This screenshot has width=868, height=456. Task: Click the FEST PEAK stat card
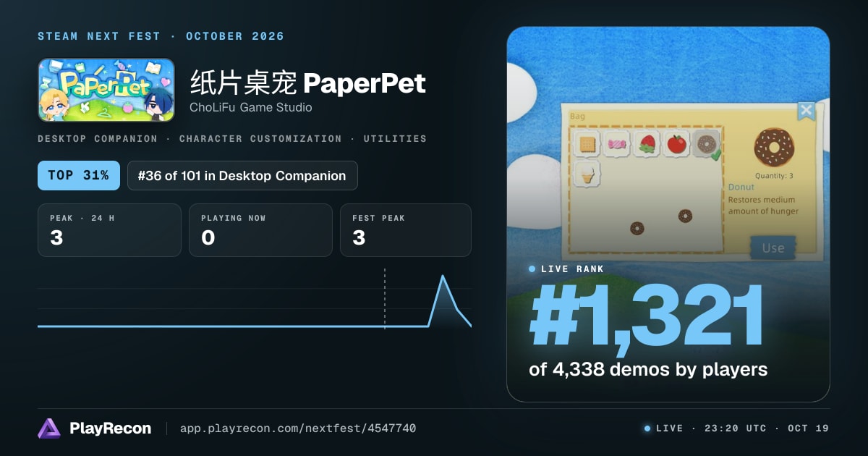click(x=406, y=230)
